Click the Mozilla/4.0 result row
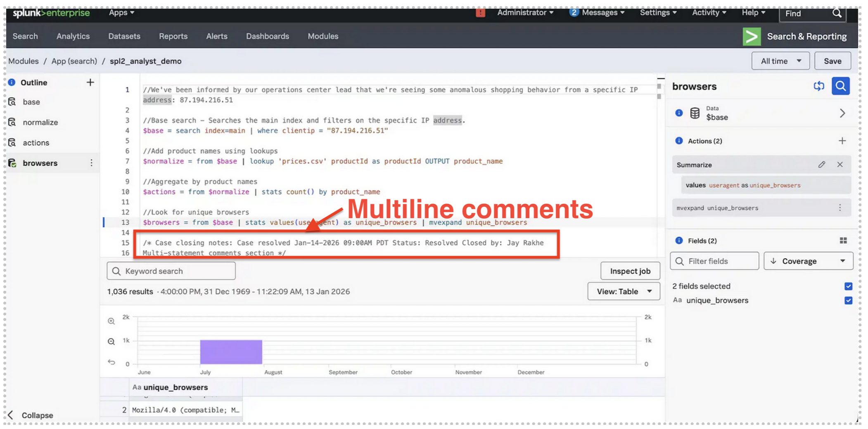This screenshot has height=429, width=868. click(x=185, y=410)
